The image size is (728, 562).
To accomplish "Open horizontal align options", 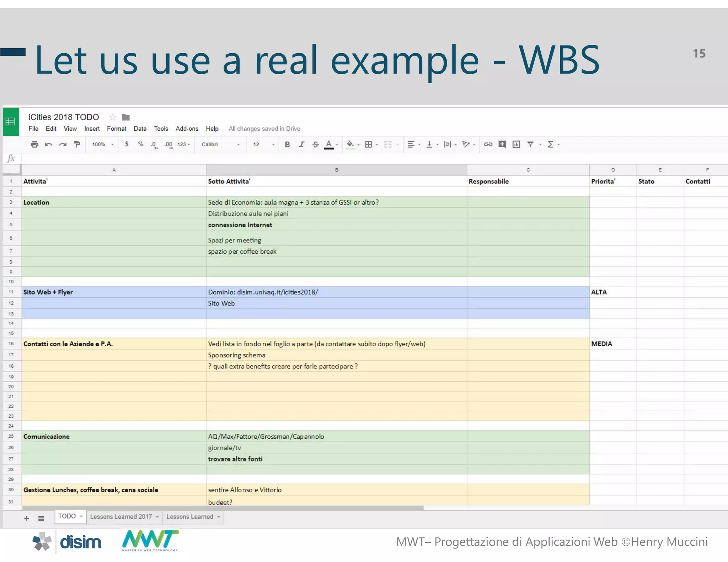I will pyautogui.click(x=411, y=144).
